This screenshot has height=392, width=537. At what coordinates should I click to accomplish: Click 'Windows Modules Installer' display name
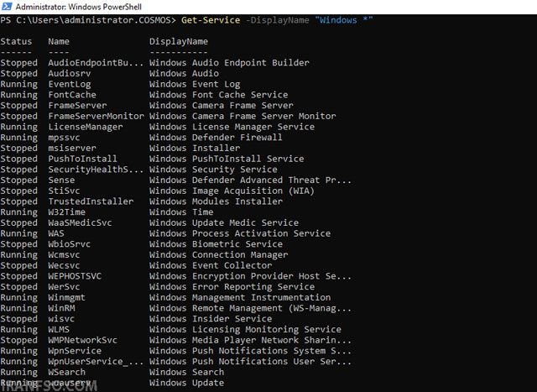216,201
